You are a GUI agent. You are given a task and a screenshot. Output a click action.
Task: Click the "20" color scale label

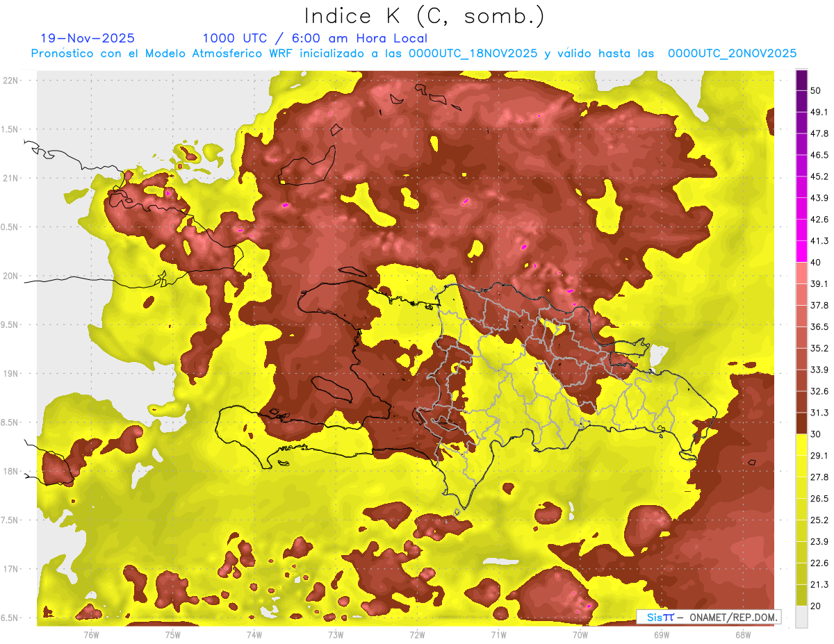(816, 606)
